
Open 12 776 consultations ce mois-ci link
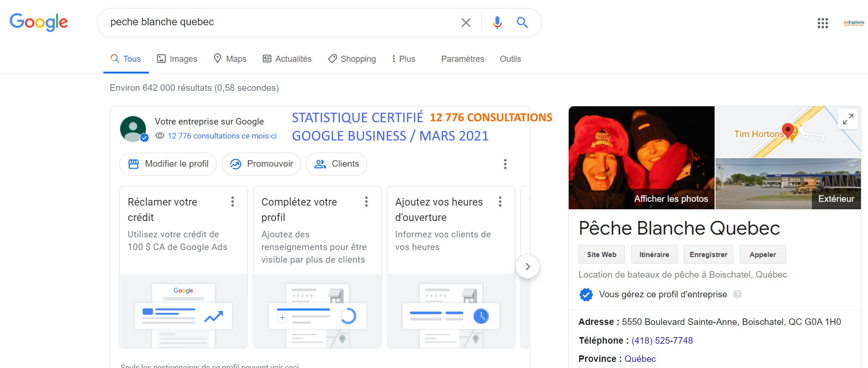222,136
